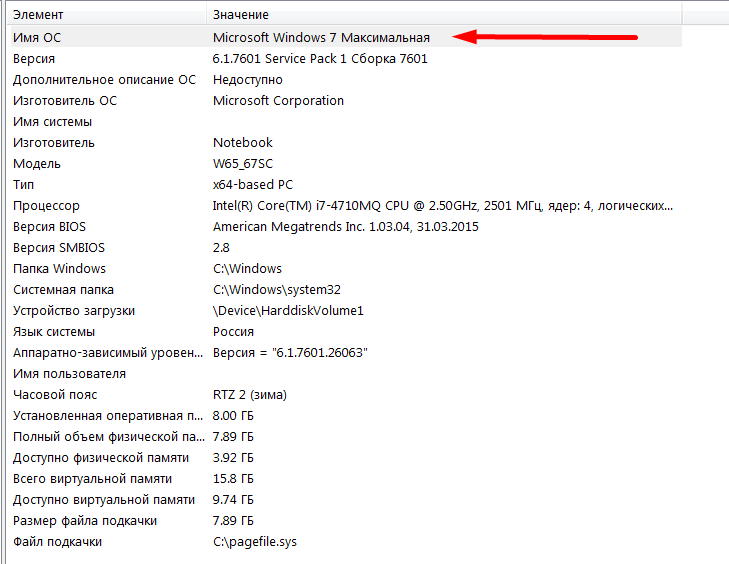
Task: Select the "Модель" row with W65_67SC
Action: [37, 163]
